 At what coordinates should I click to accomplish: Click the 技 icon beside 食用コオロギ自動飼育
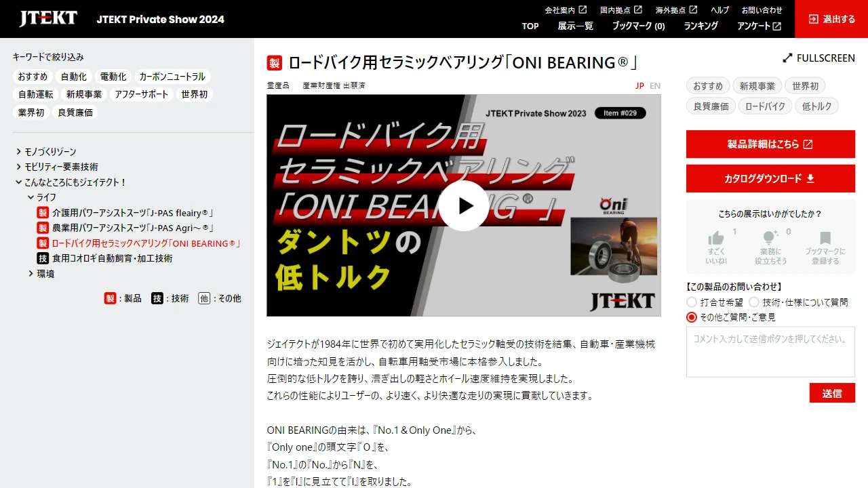point(43,258)
